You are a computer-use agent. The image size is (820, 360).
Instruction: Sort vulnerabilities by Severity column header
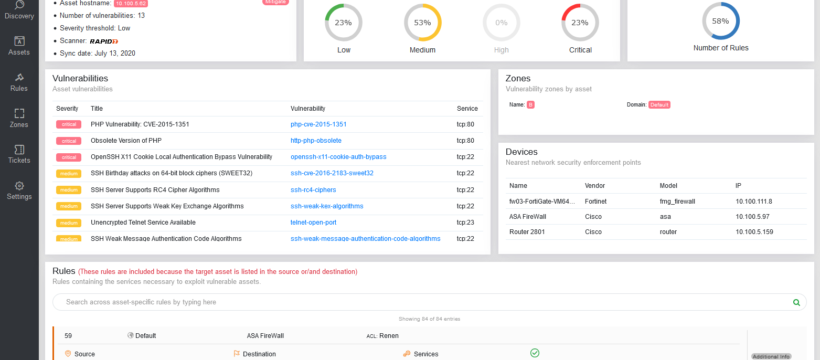[67, 109]
